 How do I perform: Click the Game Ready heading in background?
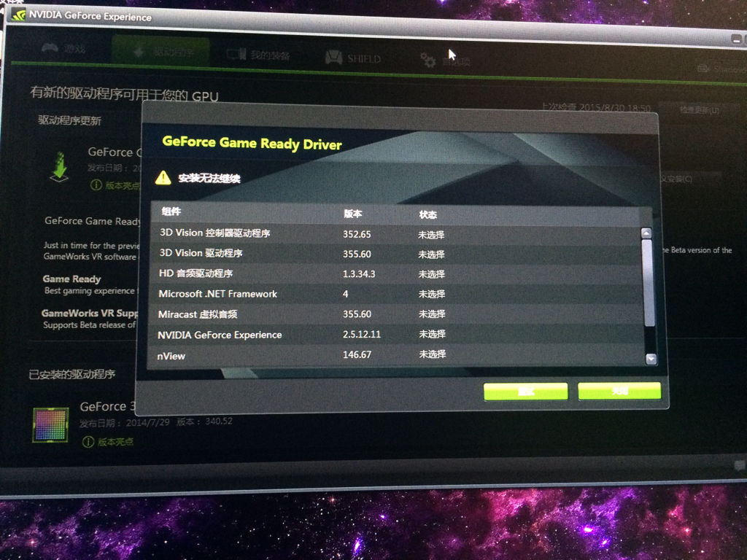coord(71,279)
